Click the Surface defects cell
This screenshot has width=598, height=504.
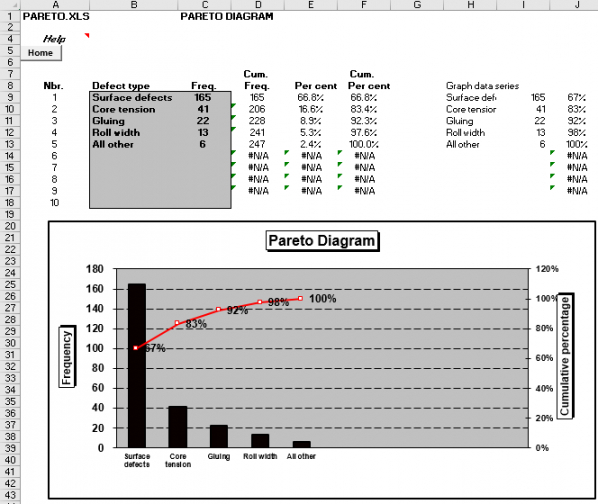tap(132, 98)
